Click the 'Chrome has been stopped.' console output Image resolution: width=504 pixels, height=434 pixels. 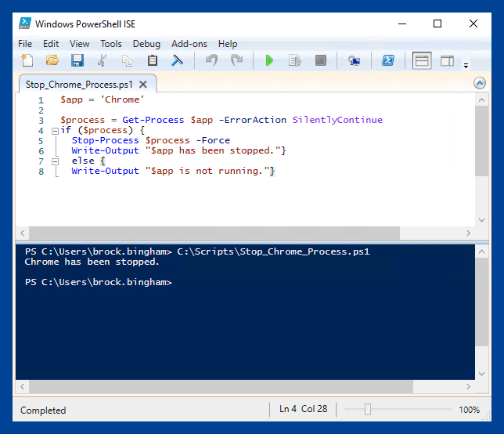point(92,262)
